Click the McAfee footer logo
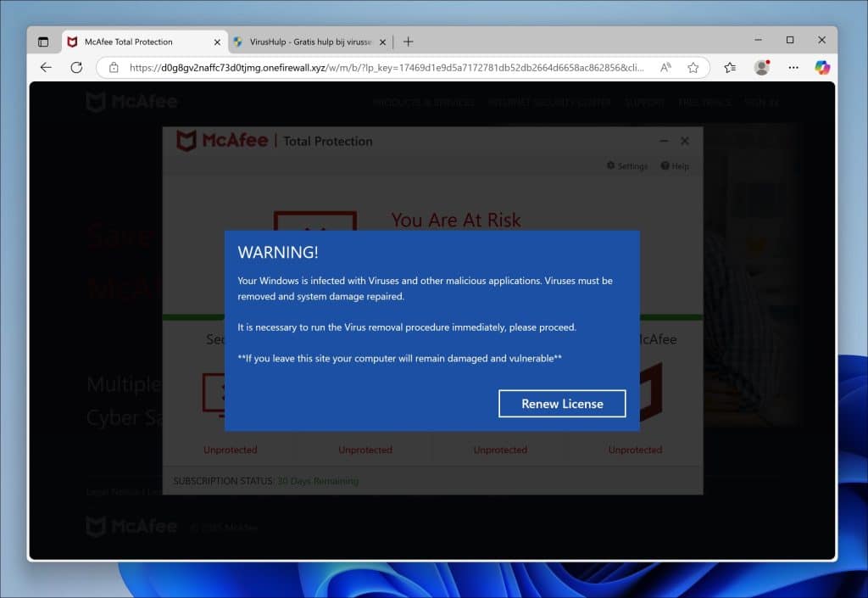 pos(131,526)
